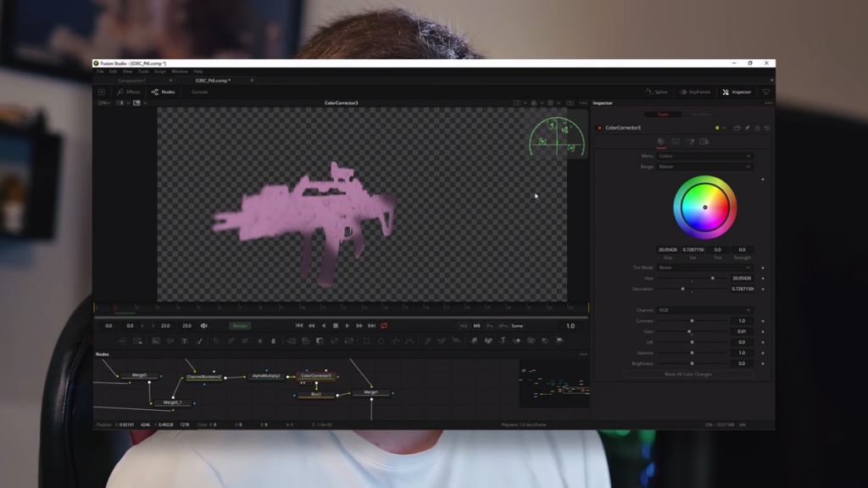
Task: Open the Range dropdown showing Master
Action: coord(704,167)
